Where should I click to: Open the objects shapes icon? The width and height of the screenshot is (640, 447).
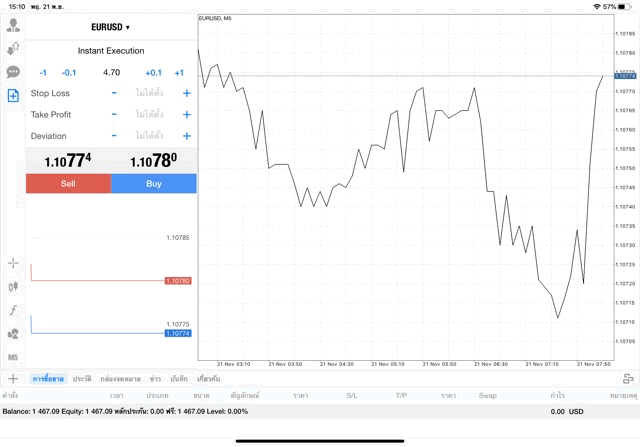(x=13, y=334)
